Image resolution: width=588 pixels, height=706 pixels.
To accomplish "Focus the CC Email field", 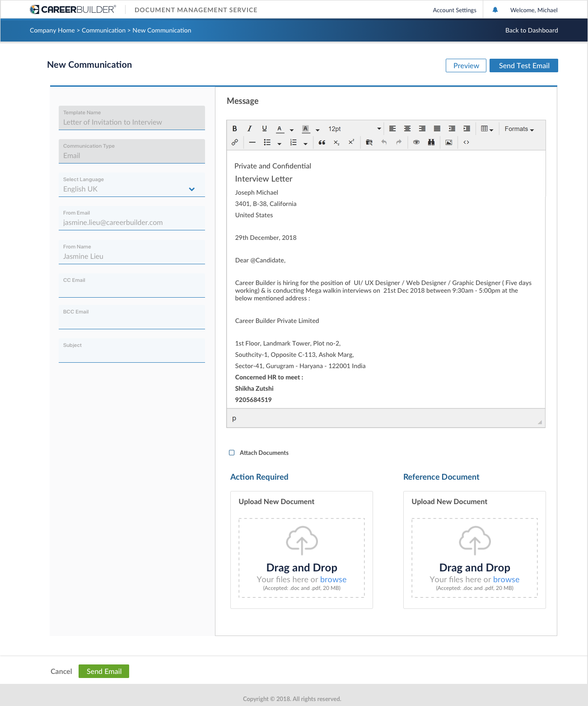I will click(x=132, y=285).
